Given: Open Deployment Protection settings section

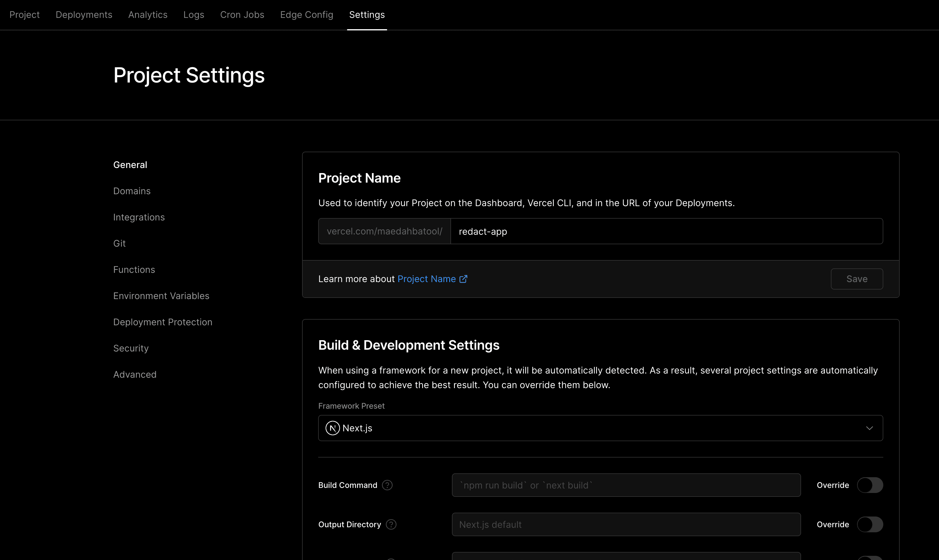Looking at the screenshot, I should click(x=163, y=322).
